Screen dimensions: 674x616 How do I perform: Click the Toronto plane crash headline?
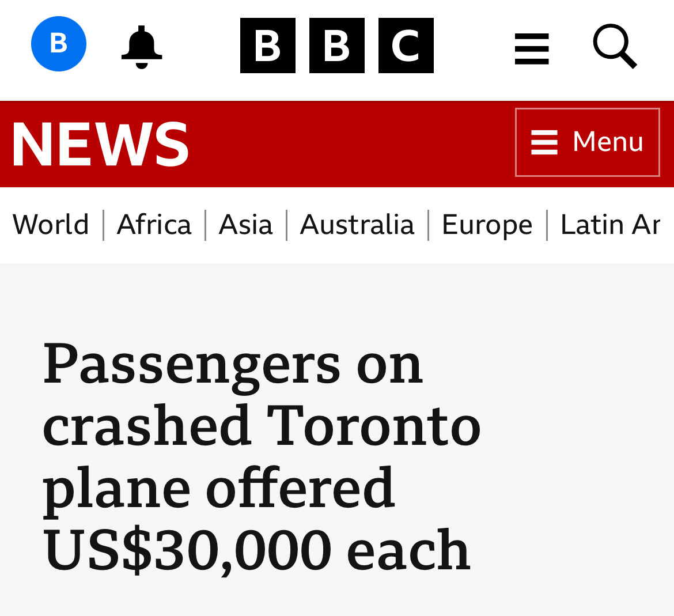[262, 458]
